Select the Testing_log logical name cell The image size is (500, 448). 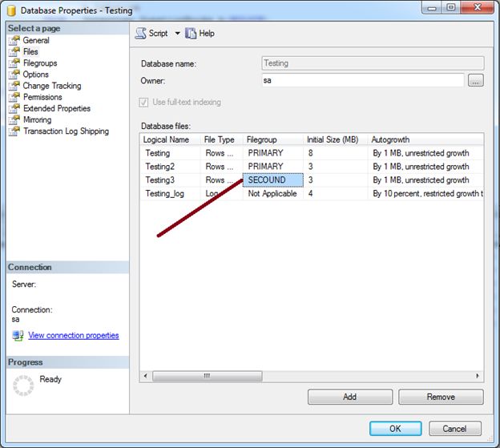[x=170, y=194]
